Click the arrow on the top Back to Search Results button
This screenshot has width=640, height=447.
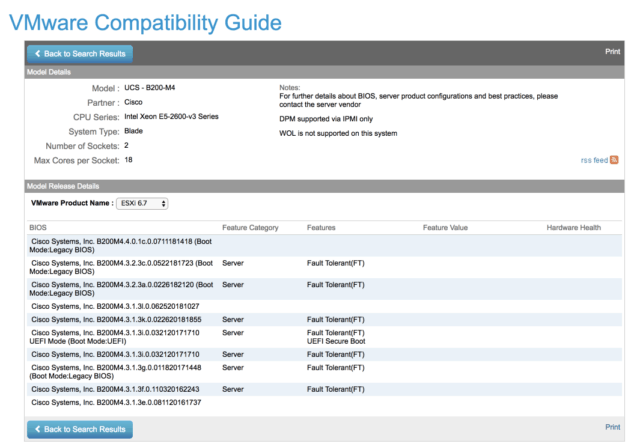(x=38, y=53)
